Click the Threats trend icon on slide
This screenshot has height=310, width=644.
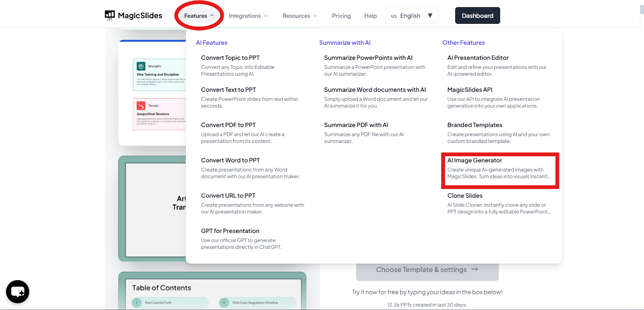click(x=141, y=105)
